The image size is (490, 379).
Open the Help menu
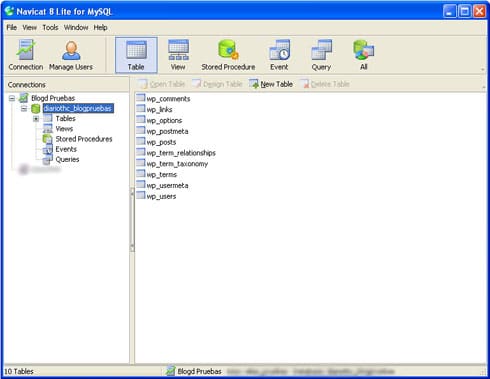(100, 27)
